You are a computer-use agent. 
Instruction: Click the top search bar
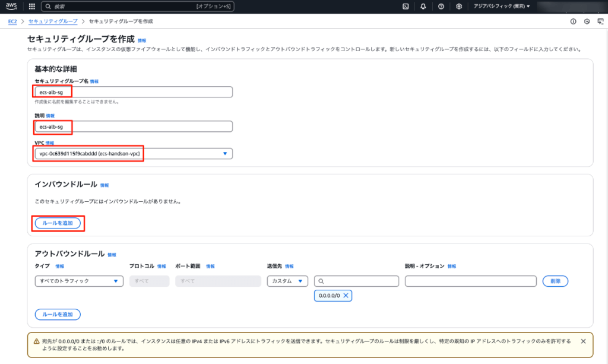point(138,7)
